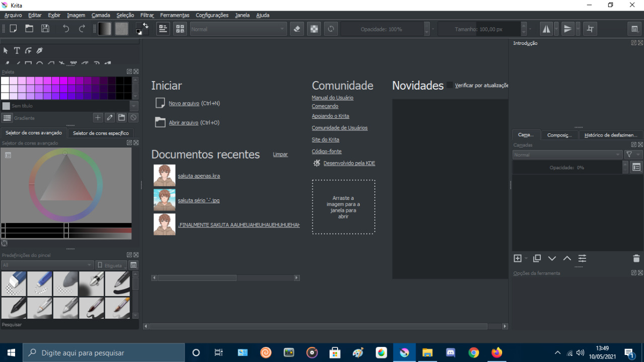Click the undo arrow icon
Viewport: 644px width, 362px height.
point(66,29)
